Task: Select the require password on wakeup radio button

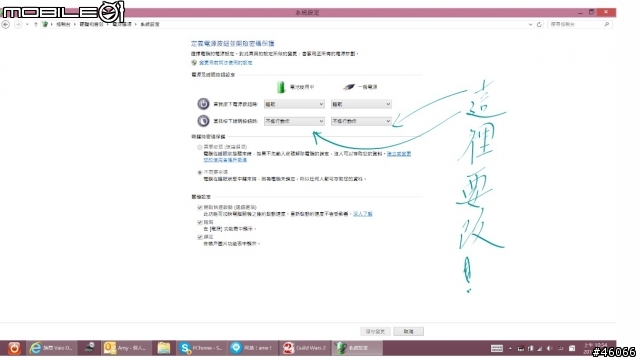Action: 200,147
